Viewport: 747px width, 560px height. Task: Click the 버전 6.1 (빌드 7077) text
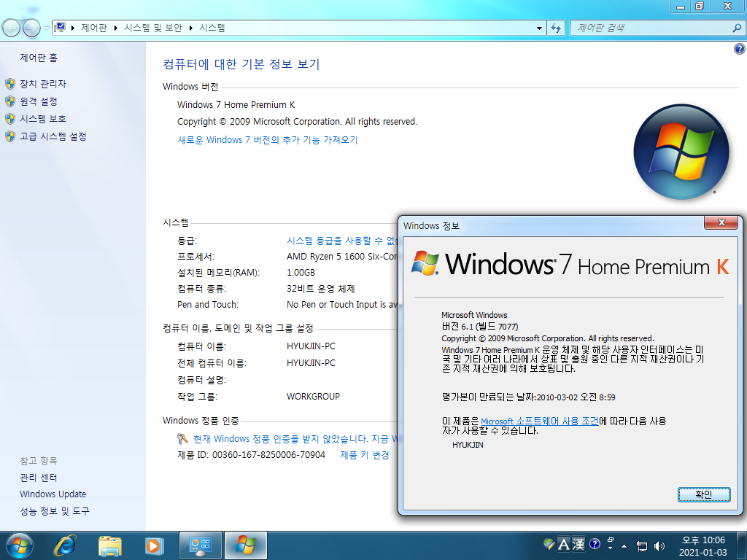click(x=480, y=326)
